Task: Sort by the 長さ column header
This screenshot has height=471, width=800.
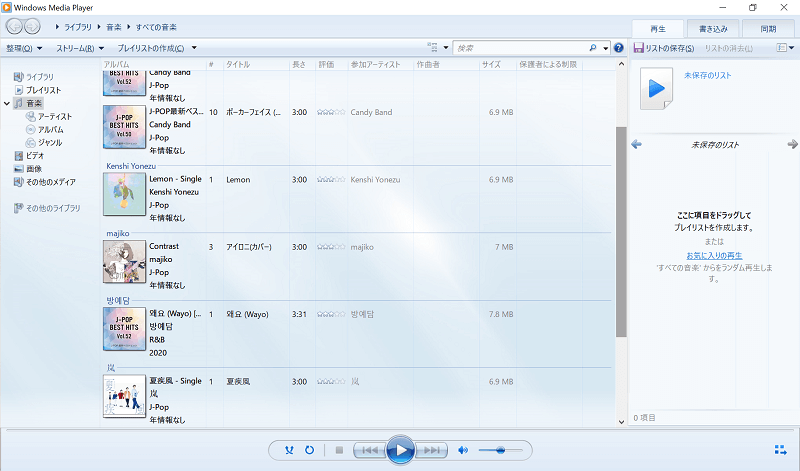Action: click(302, 64)
